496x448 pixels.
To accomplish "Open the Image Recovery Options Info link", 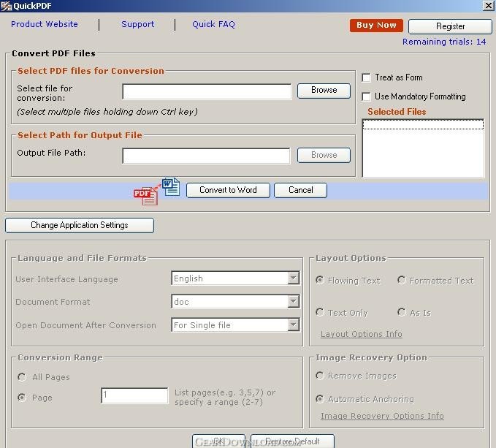I will click(x=382, y=416).
